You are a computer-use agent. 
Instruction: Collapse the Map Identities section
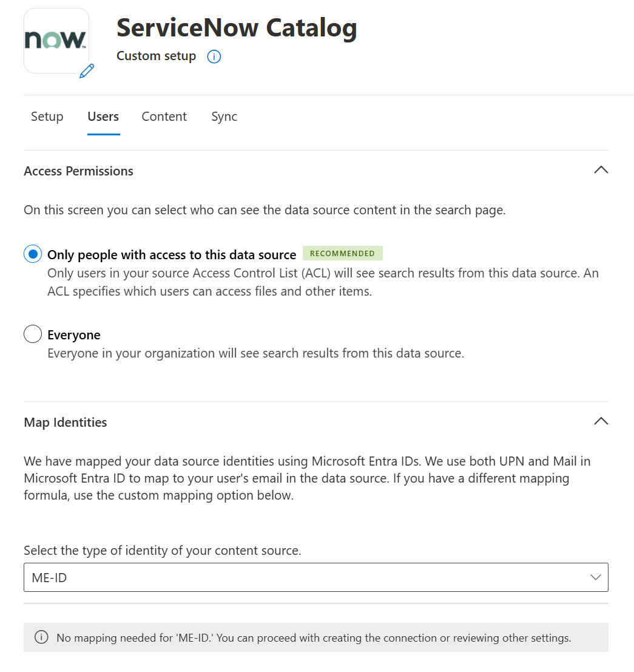pos(601,421)
